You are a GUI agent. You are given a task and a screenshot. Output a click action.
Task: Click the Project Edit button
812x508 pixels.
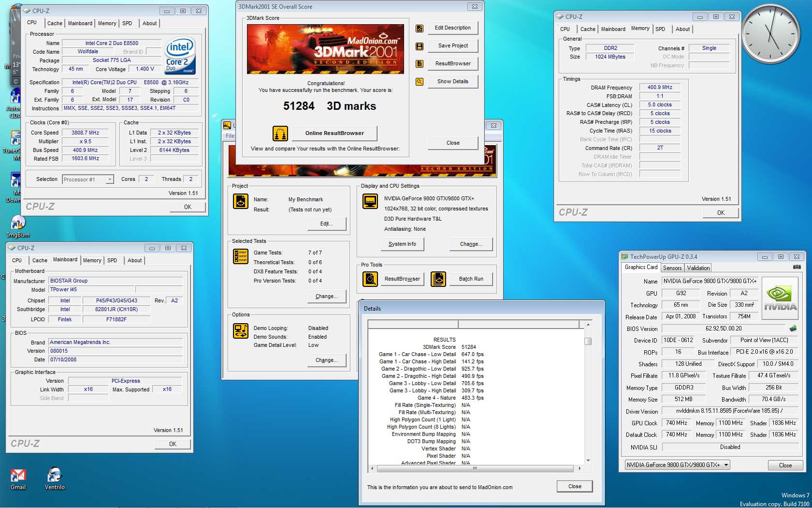click(327, 224)
